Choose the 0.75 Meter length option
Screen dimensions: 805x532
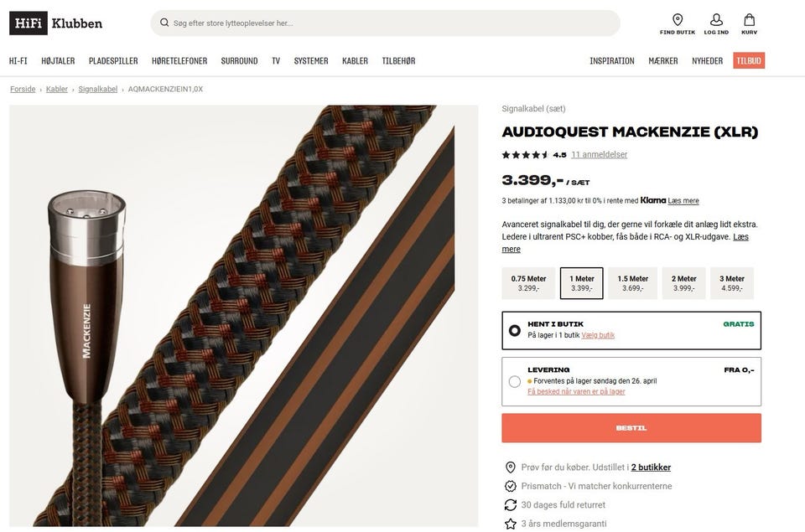point(528,283)
